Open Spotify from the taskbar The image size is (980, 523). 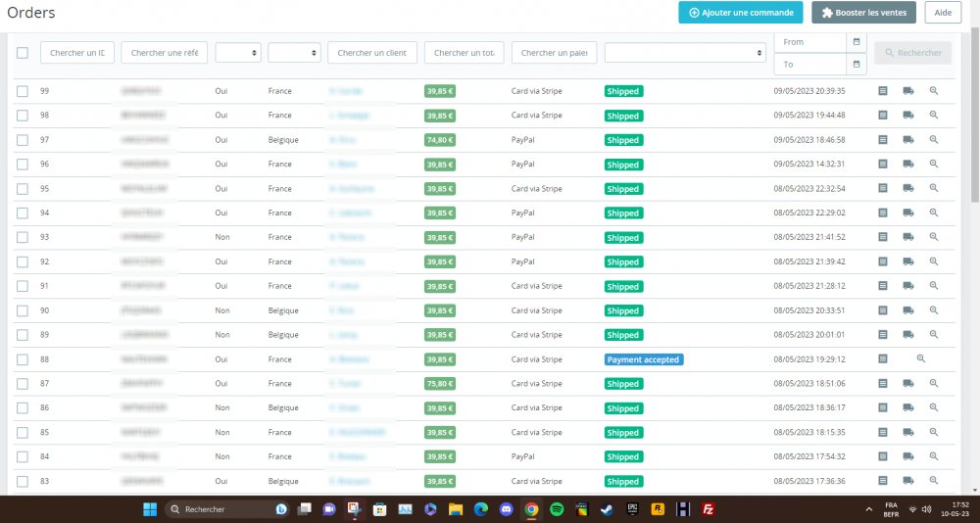[x=557, y=509]
